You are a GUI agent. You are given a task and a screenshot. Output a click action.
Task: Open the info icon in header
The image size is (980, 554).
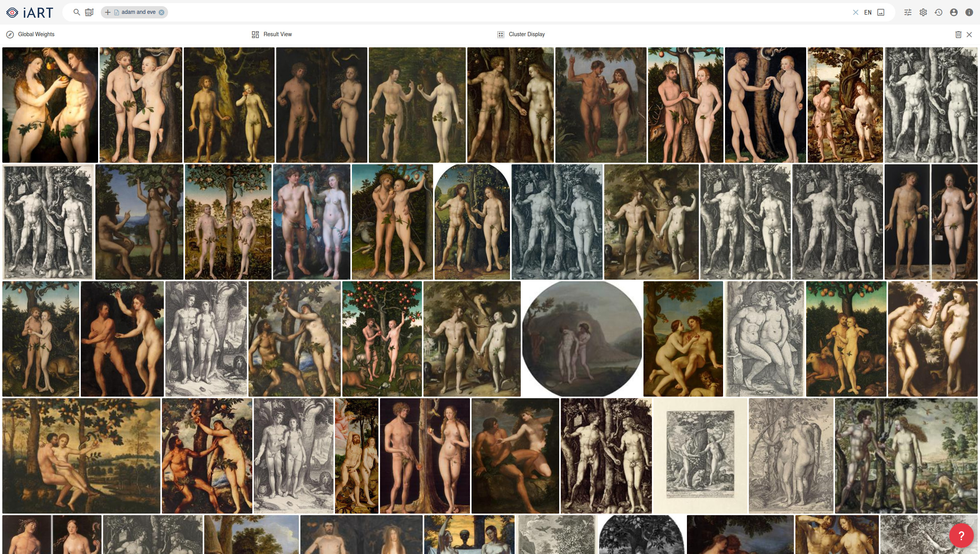969,12
